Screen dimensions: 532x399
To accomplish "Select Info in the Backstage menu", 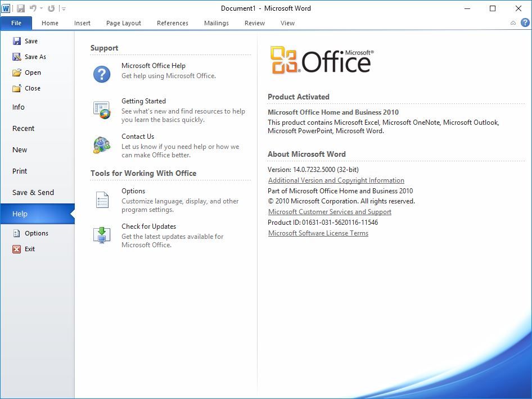I will tap(37, 107).
